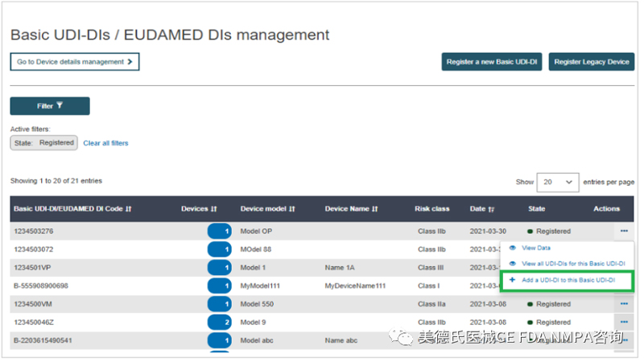
Task: Click devices count badge for Model OP
Action: 219,231
